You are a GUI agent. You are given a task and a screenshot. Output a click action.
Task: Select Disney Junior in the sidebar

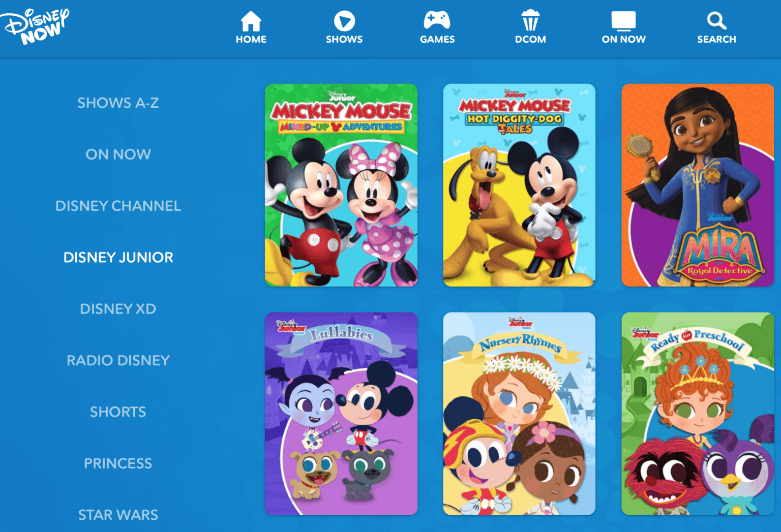(118, 257)
